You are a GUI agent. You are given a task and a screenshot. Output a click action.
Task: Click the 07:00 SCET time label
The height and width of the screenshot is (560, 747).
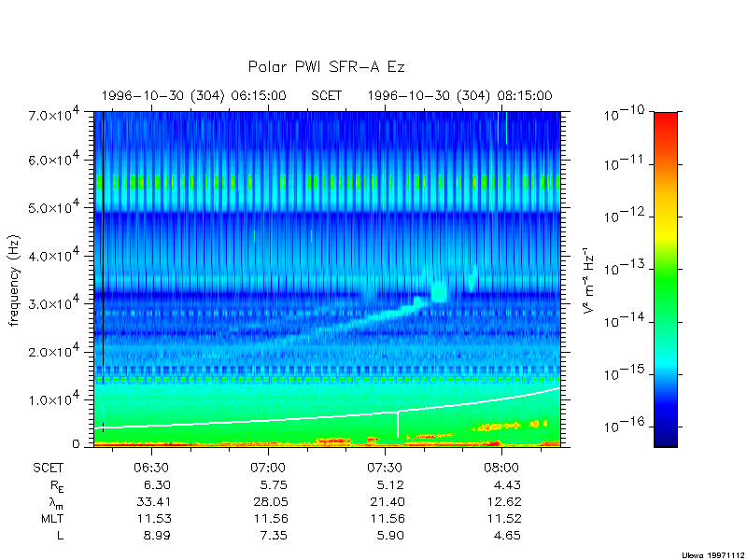[x=268, y=468]
